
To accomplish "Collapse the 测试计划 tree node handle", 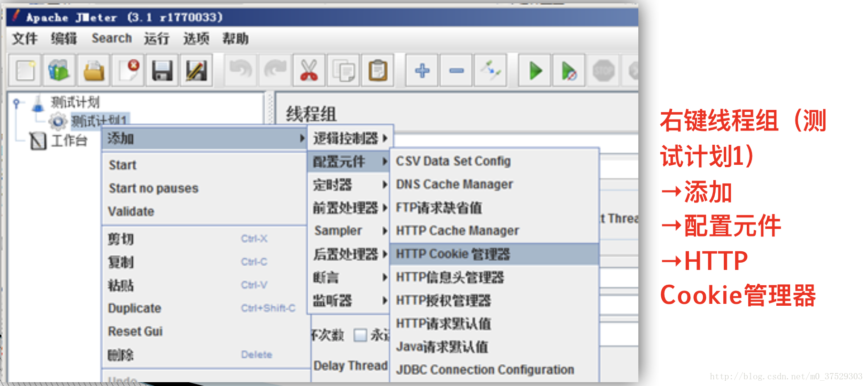I will pos(17,102).
